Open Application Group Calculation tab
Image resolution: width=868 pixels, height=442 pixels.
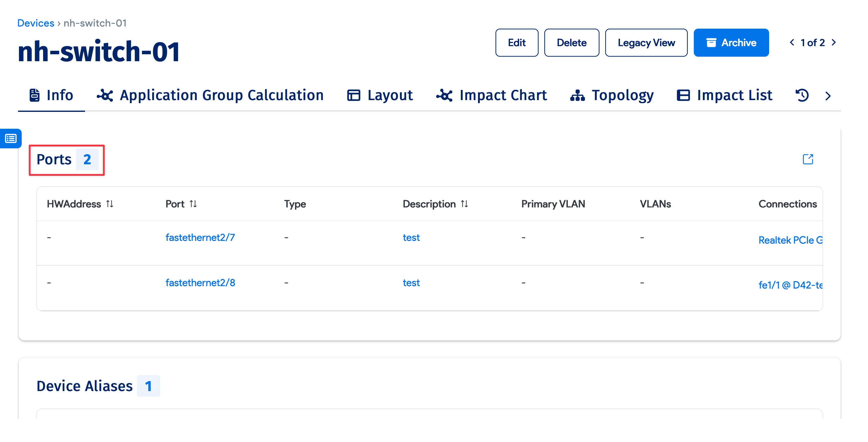[x=210, y=95]
